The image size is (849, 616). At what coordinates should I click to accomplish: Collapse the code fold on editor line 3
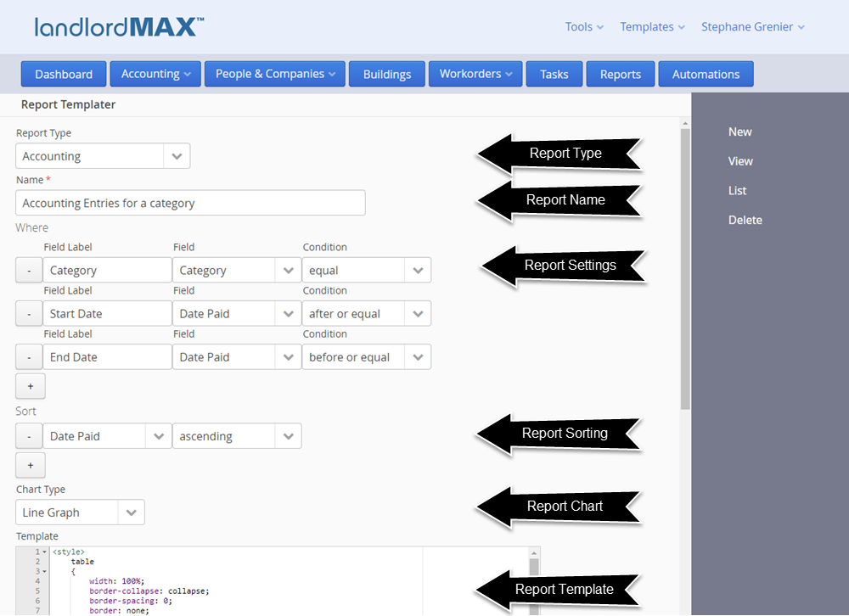[x=44, y=572]
